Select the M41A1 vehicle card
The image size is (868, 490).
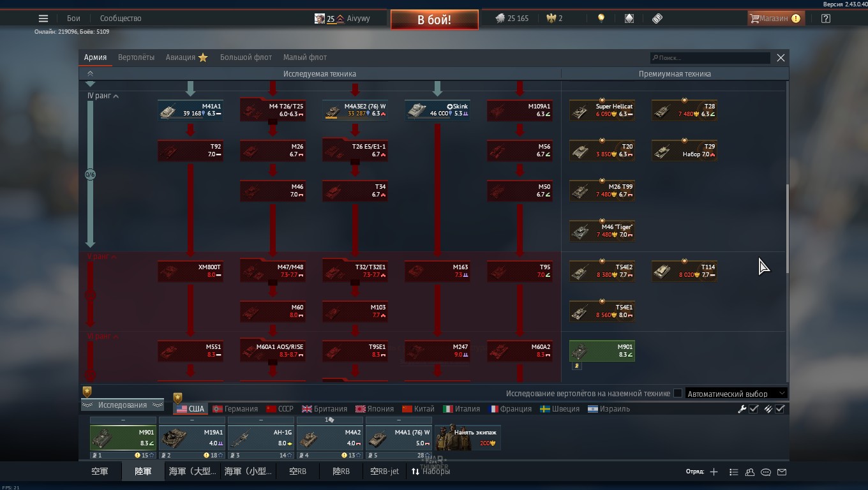[190, 110]
